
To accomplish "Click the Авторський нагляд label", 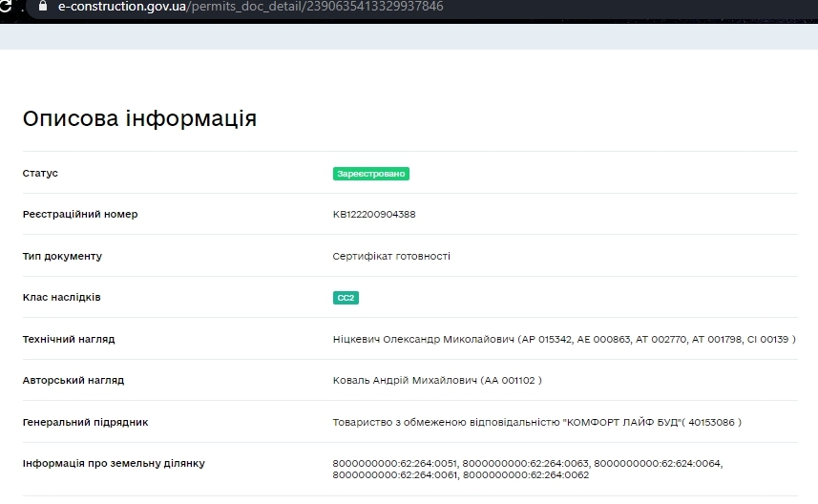I will tap(73, 380).
